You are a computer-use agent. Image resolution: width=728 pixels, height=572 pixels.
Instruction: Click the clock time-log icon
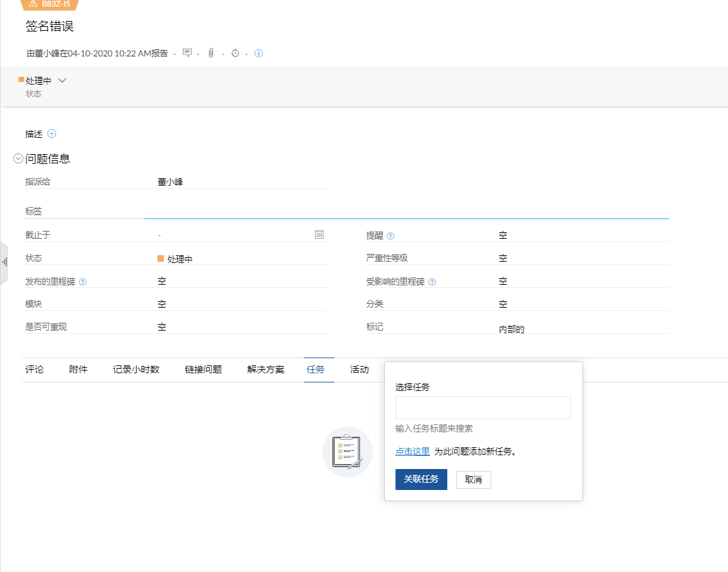point(235,53)
